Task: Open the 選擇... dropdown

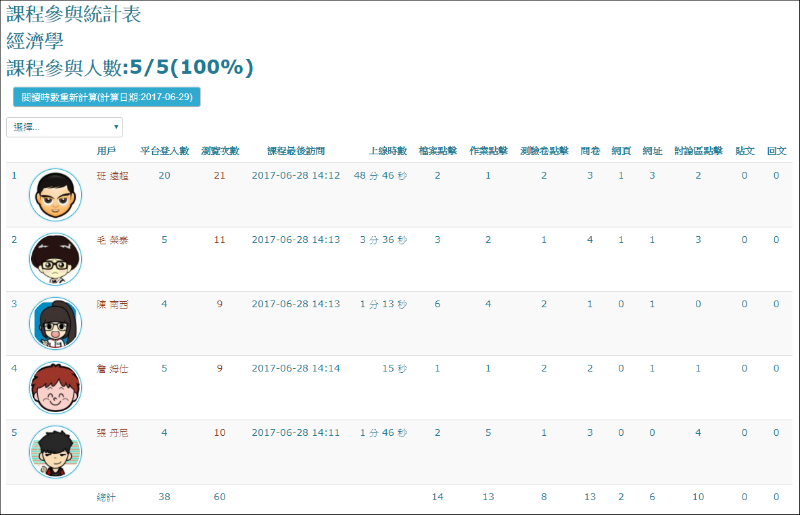Action: click(65, 127)
